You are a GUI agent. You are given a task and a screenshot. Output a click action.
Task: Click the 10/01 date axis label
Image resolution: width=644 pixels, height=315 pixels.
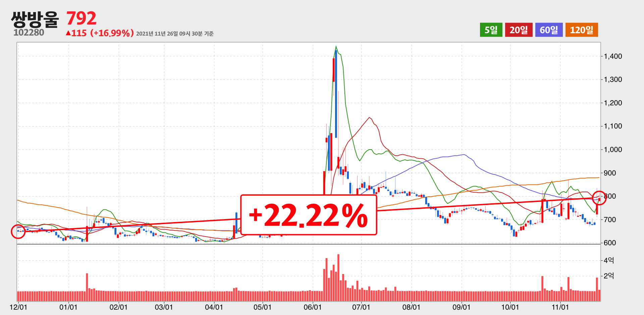click(510, 307)
